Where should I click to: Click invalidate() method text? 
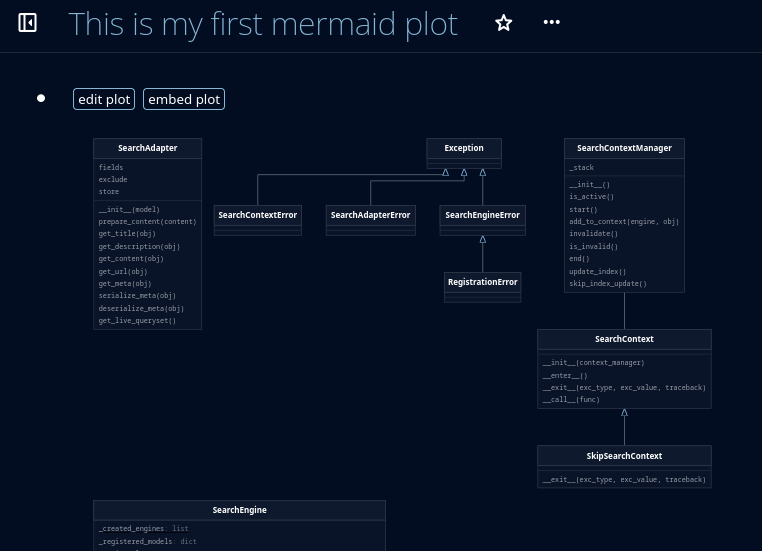593,234
